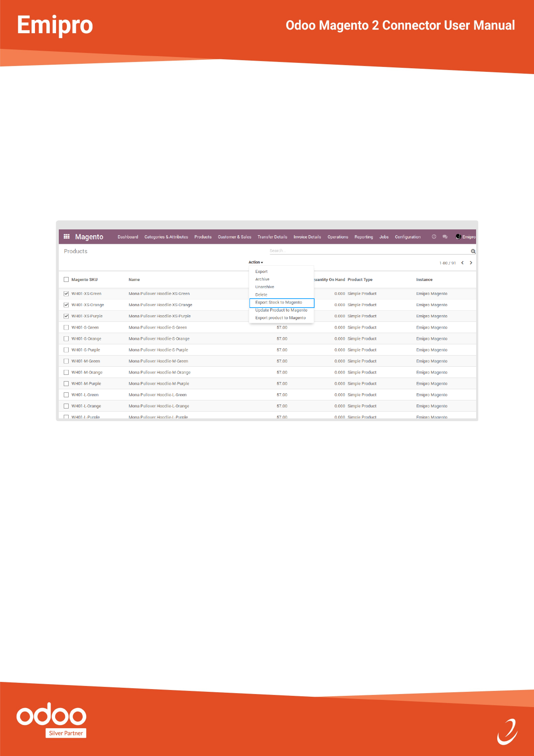Open the Products top menu
534x756 pixels.
coord(203,237)
